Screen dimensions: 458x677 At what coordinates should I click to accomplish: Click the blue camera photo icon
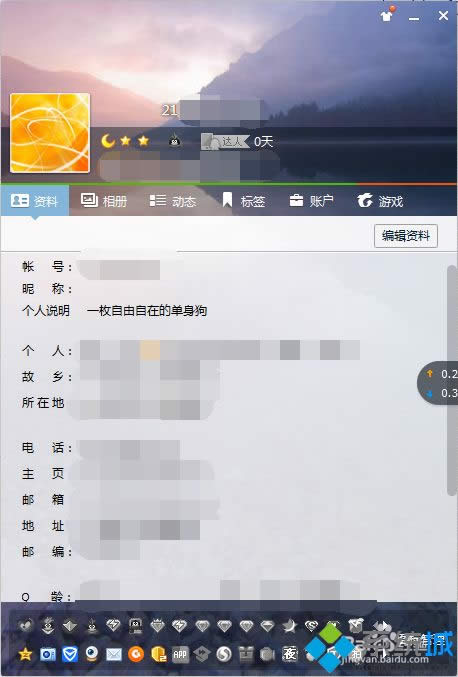(47, 655)
